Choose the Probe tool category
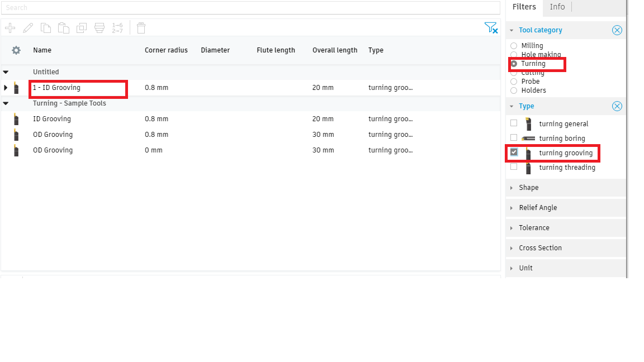The height and width of the screenshot is (362, 644). (x=514, y=82)
